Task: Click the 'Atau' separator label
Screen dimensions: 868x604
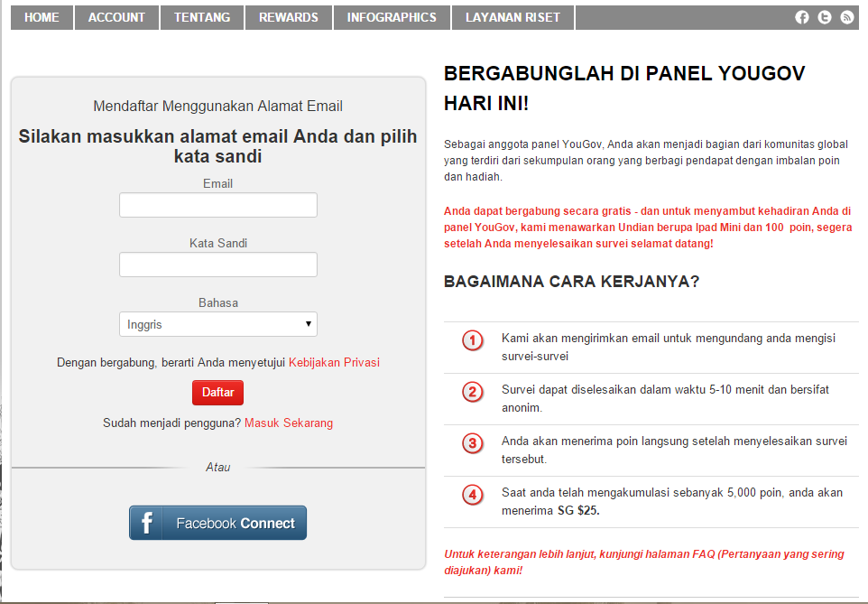Action: pos(218,467)
